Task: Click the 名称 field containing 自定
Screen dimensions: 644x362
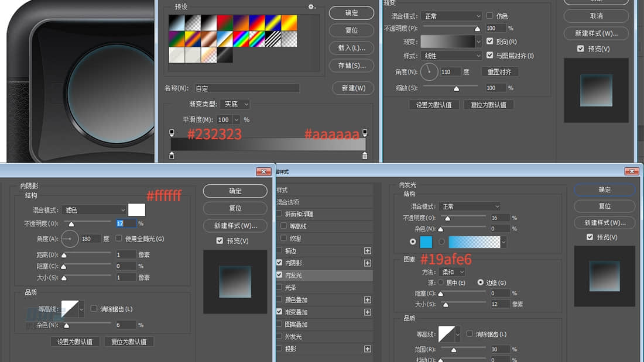Action: click(x=247, y=89)
